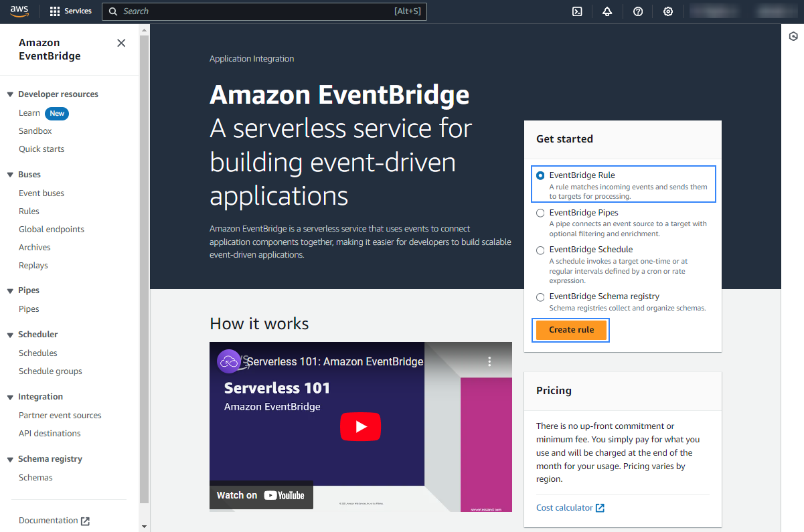Open the Services grid menu
804x532 pixels.
pyautogui.click(x=70, y=11)
